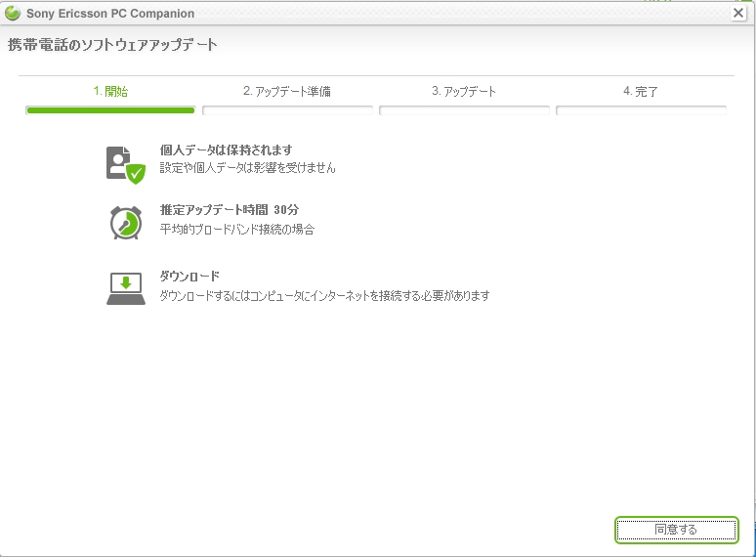Click the Sony Ericsson logo in title bar

pyautogui.click(x=12, y=14)
